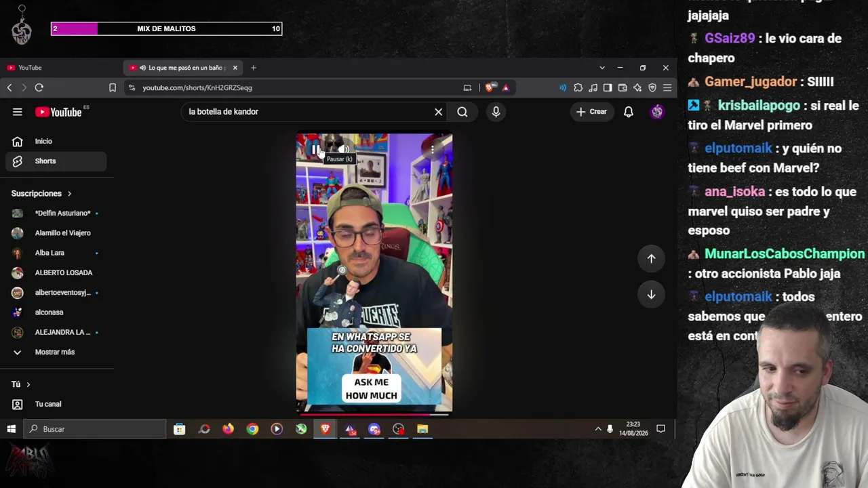Open Microsoft Store from the taskbar

[x=179, y=429]
